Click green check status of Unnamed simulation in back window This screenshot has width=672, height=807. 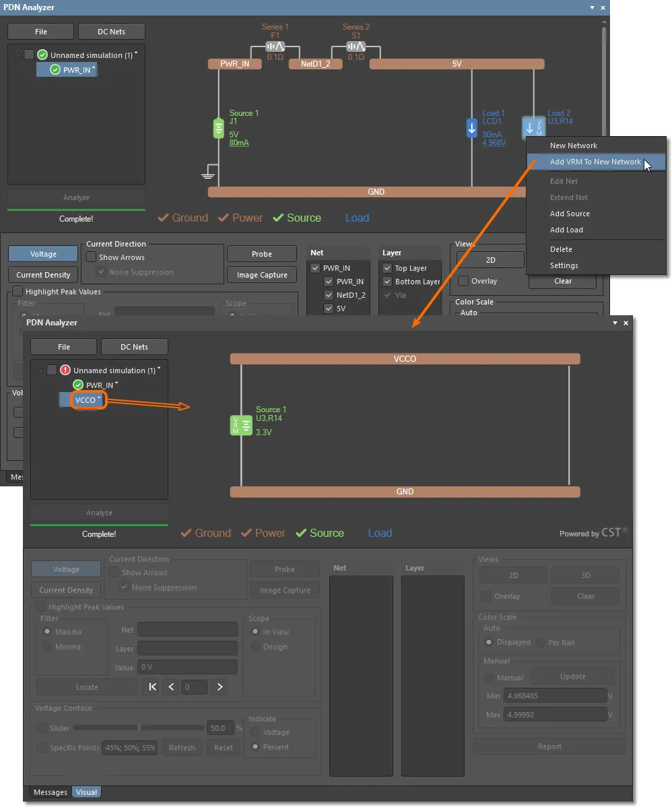click(x=42, y=55)
